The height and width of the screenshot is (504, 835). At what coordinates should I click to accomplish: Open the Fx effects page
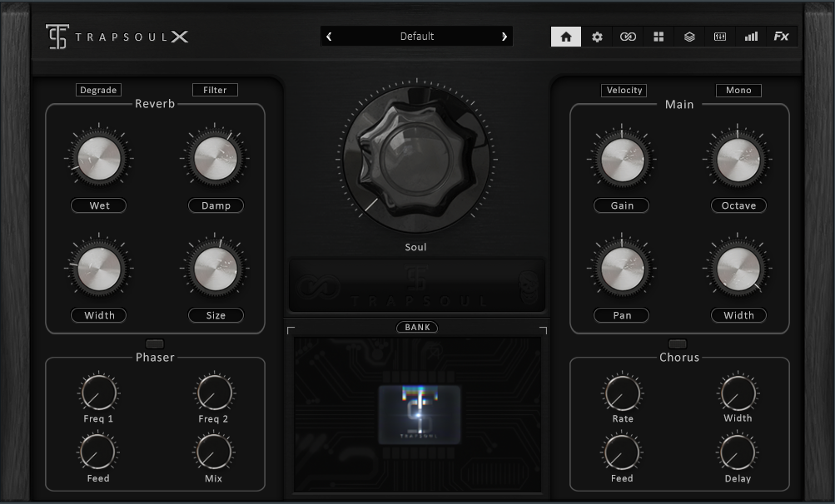click(782, 37)
